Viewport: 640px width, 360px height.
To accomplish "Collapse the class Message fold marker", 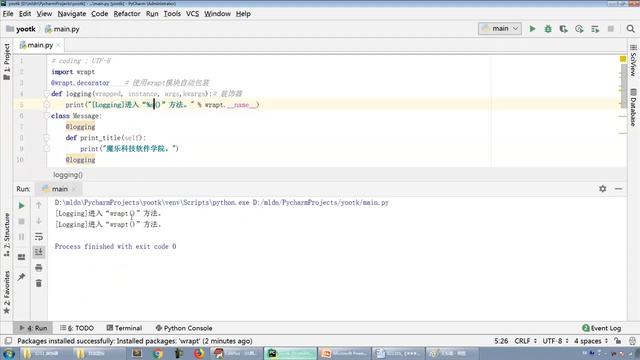I will [x=47, y=116].
